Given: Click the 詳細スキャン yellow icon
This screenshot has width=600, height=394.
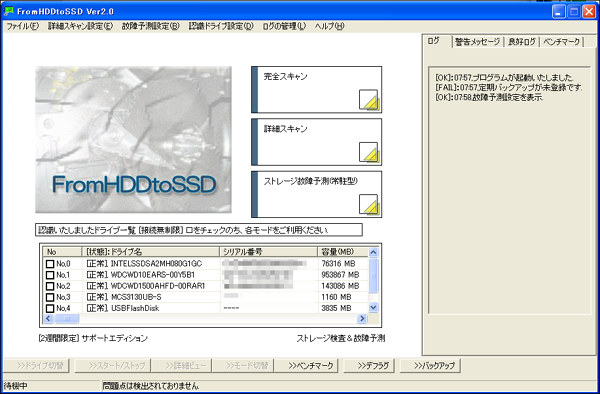Looking at the screenshot, I should pos(369,153).
